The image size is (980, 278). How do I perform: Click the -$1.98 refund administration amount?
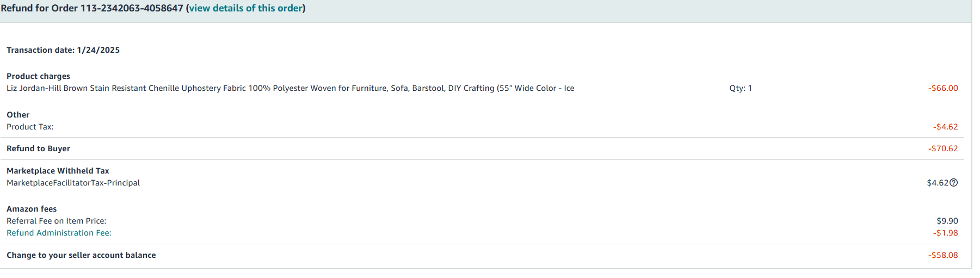[945, 233]
